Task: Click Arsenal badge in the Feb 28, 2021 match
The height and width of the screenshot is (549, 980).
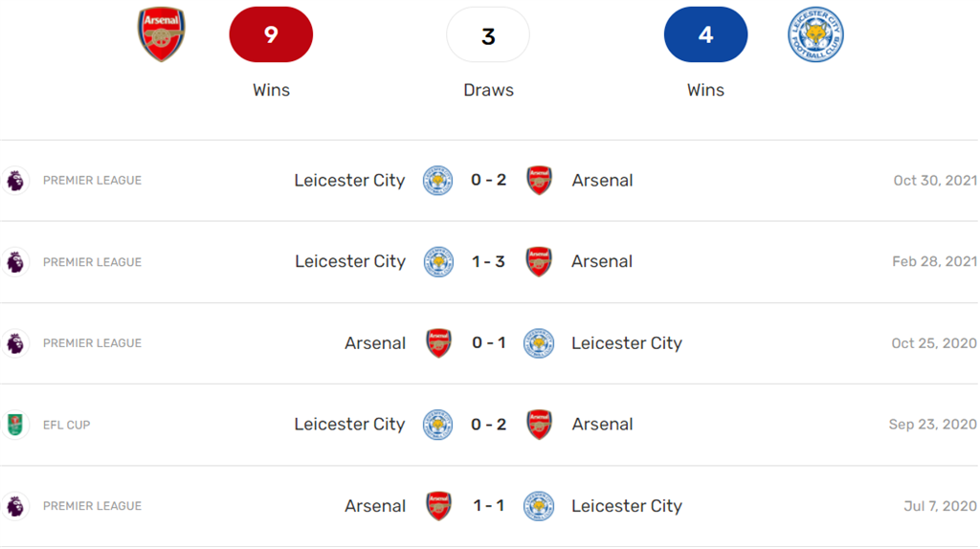Action: [540, 262]
